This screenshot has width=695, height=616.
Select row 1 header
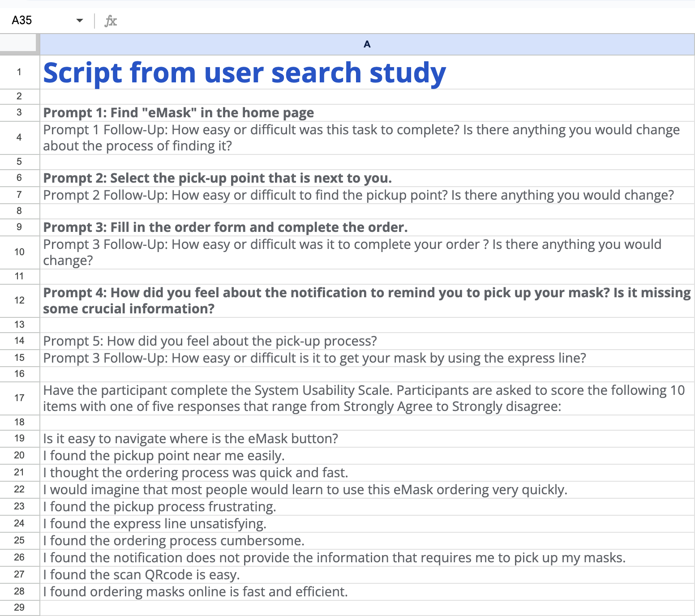click(19, 72)
